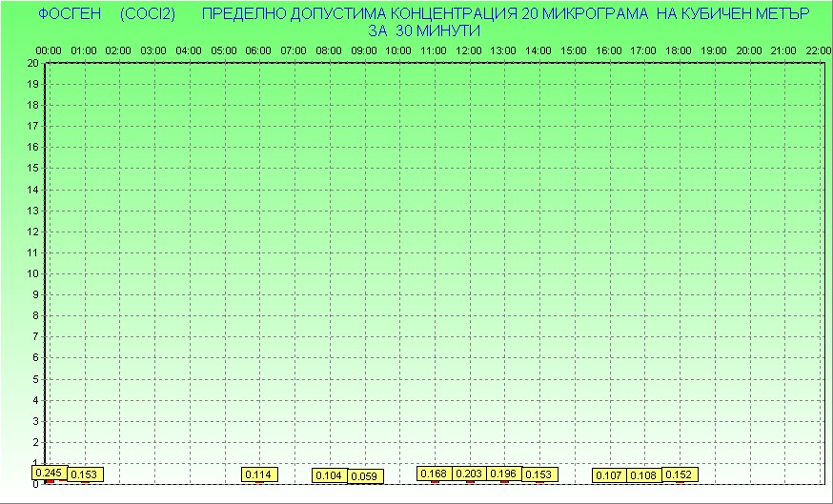Select the 11:00 hour label

click(434, 51)
